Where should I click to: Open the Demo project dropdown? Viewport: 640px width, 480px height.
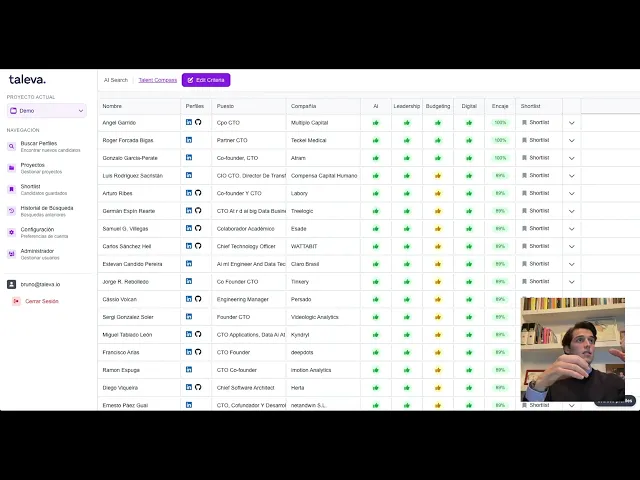pos(47,111)
